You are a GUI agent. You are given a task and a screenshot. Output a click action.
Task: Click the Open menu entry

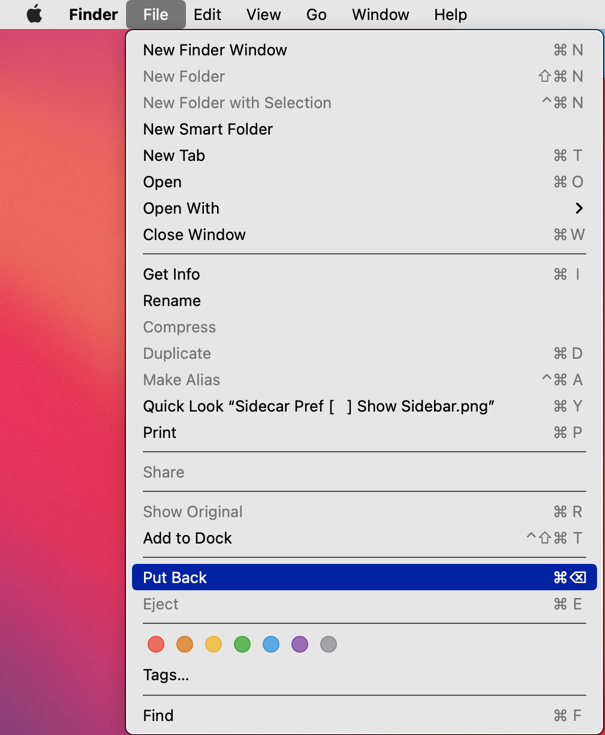click(364, 182)
